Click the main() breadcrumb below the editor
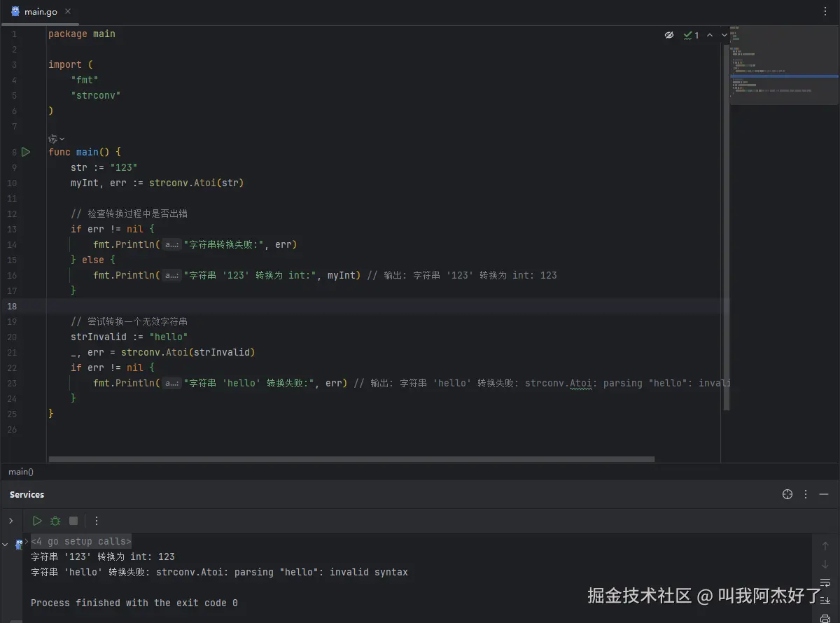Screen dimensions: 840x623 pyautogui.click(x=21, y=472)
